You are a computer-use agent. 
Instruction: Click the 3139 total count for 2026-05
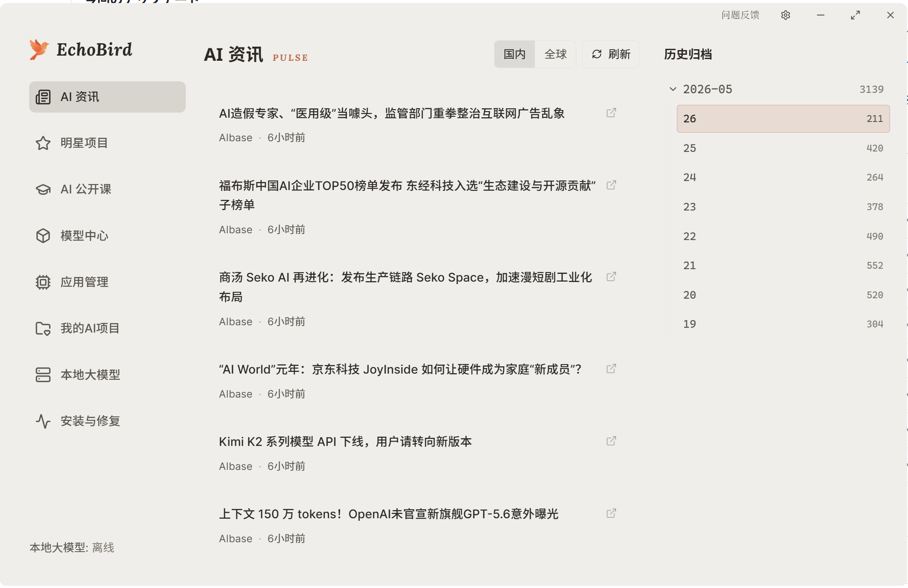coord(872,89)
